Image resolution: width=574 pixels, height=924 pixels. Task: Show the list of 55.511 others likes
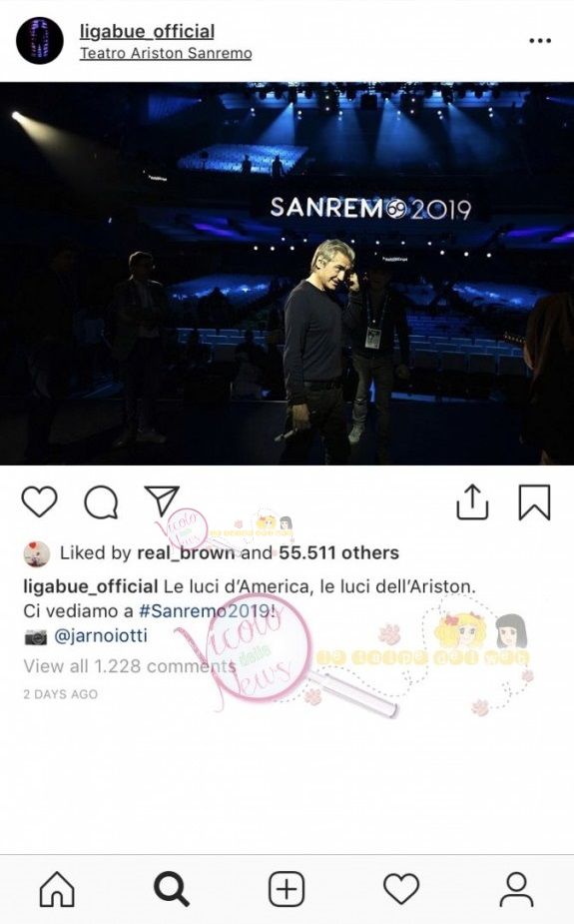338,552
